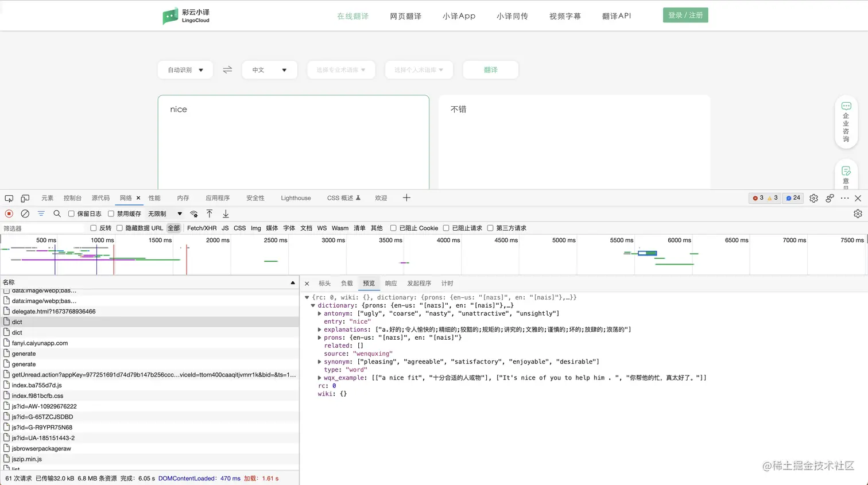Open the 源代码 DevTools tab
Screen dimensions: 868x485
click(100, 198)
